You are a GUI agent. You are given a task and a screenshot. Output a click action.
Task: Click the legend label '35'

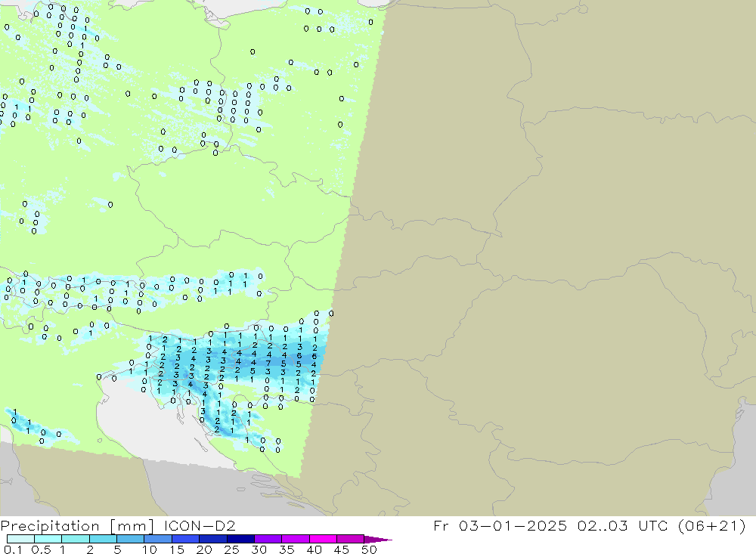(287, 549)
